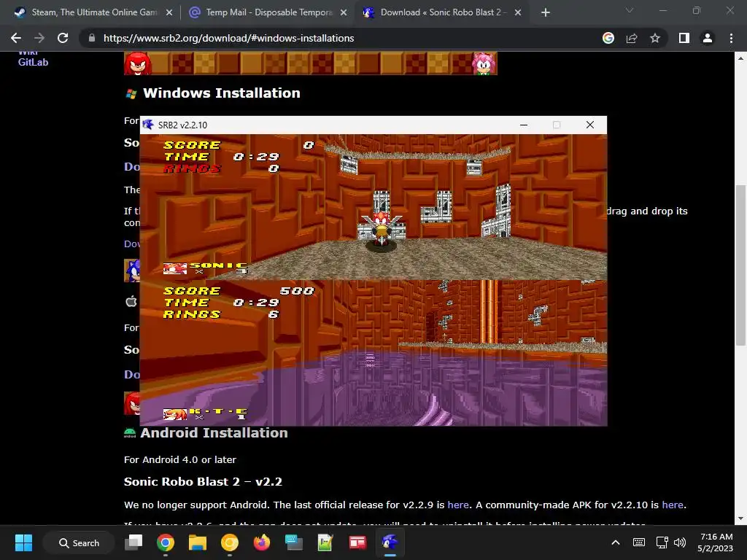Click the address bar URL
The image size is (747, 560).
click(x=228, y=38)
